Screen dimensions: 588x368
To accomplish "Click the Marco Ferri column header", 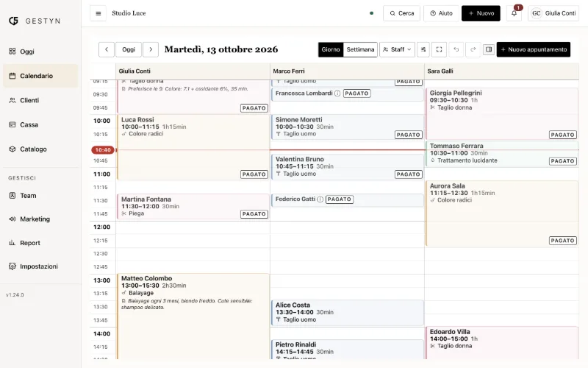I will click(x=347, y=71).
